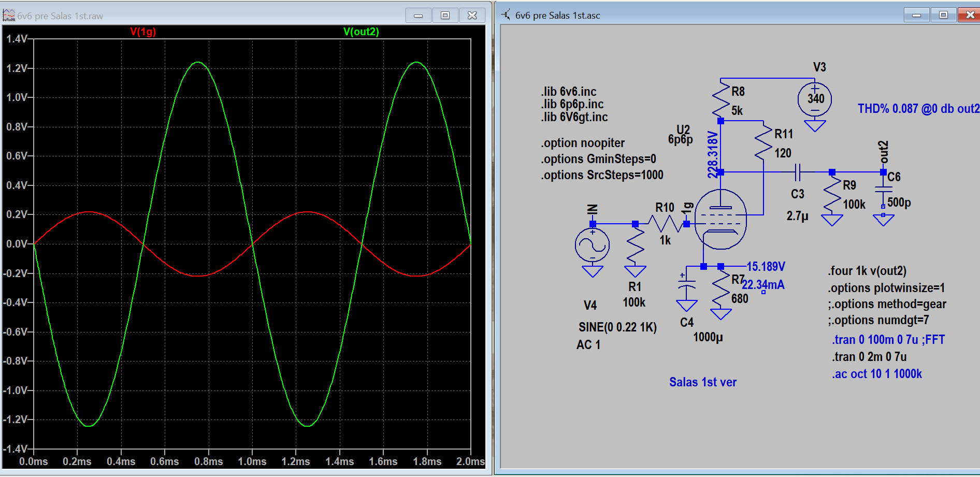Image resolution: width=980 pixels, height=477 pixels.
Task: Click the .lib 6v6.inc directive
Action: pos(569,92)
